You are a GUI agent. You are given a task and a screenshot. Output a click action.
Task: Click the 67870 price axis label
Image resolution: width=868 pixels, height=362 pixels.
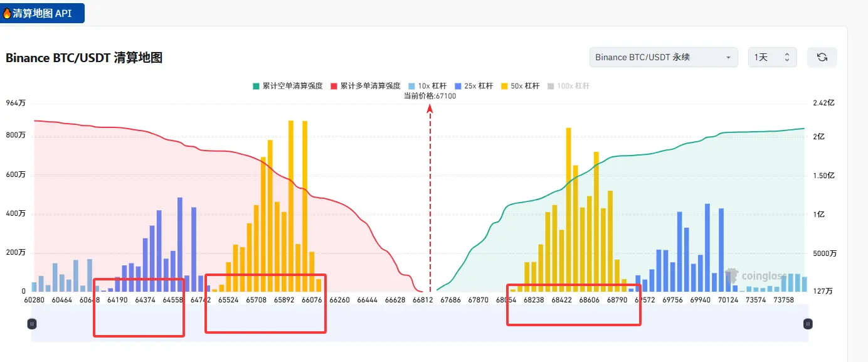pyautogui.click(x=478, y=301)
